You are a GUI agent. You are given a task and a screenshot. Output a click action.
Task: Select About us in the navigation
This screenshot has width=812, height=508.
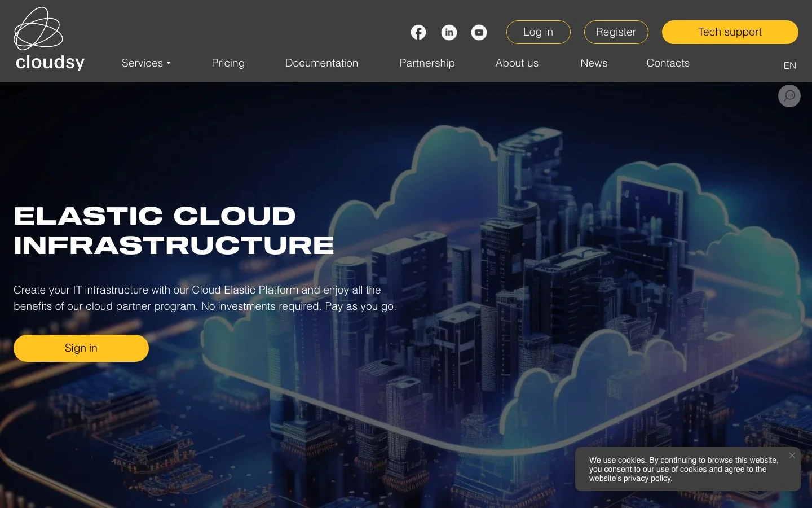[517, 63]
